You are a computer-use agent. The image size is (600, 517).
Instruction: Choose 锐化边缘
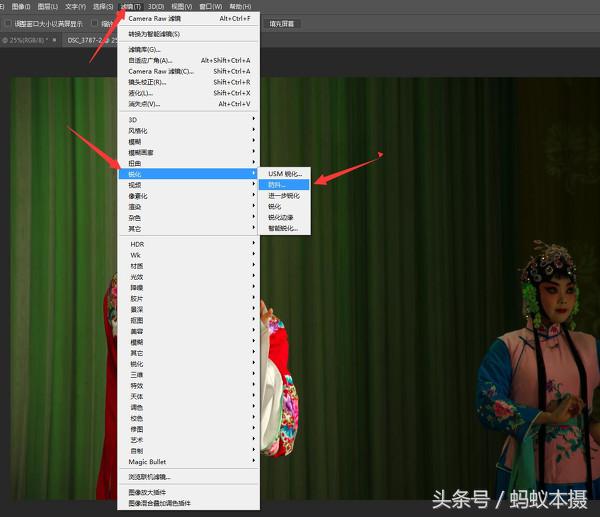click(285, 217)
